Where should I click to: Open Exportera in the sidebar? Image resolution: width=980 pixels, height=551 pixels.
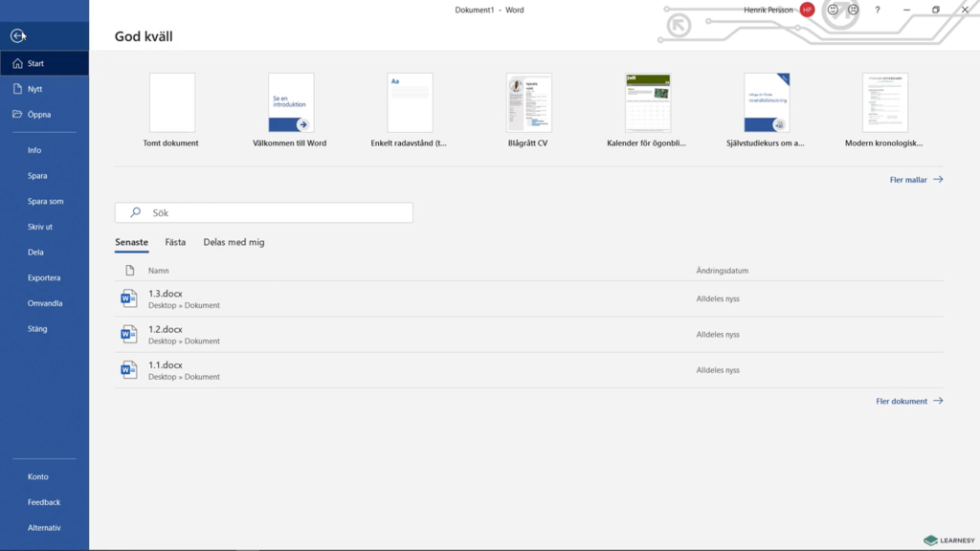pos(44,277)
